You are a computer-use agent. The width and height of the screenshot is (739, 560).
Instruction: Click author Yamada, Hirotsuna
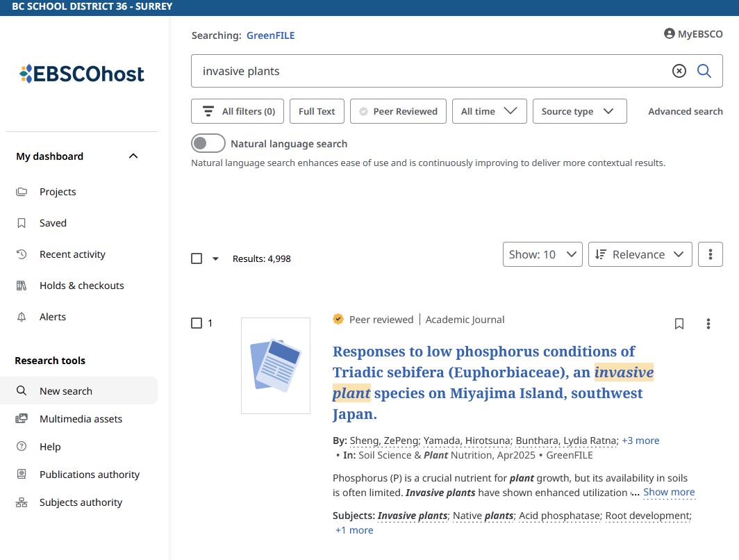click(467, 440)
